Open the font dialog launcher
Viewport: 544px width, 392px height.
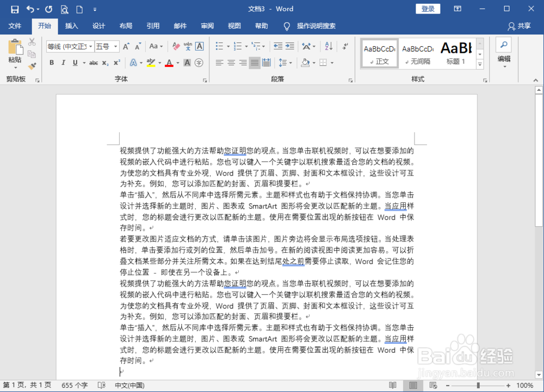(205, 80)
